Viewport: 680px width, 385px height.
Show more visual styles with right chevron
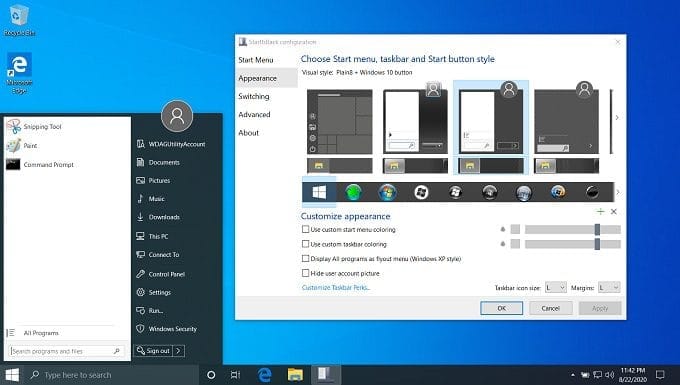[x=617, y=117]
